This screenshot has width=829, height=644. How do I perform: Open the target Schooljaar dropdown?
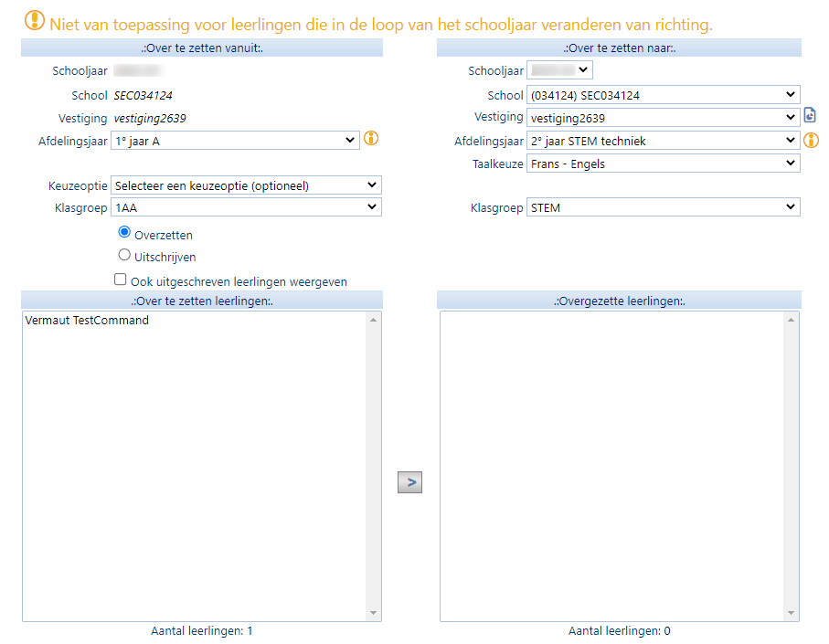tap(560, 69)
